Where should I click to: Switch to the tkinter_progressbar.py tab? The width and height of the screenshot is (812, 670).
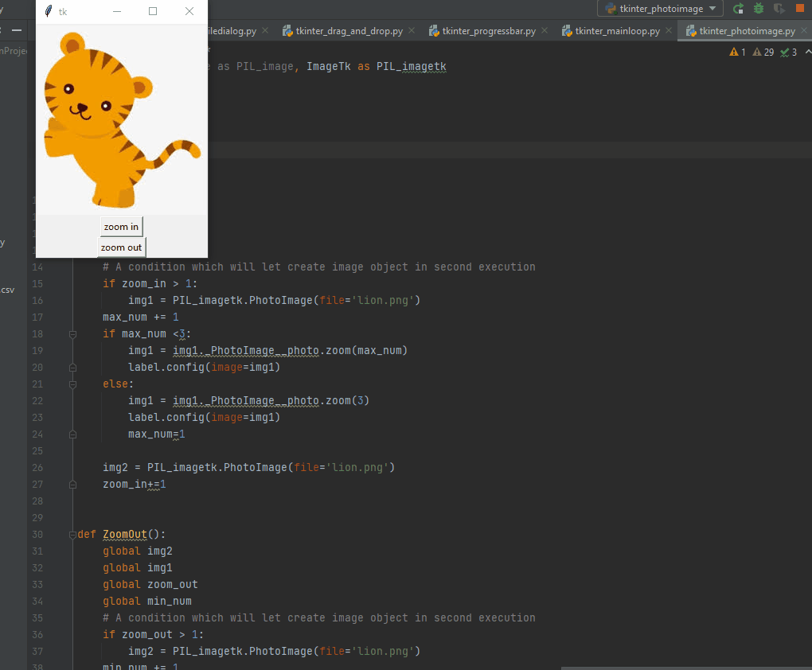click(x=489, y=31)
